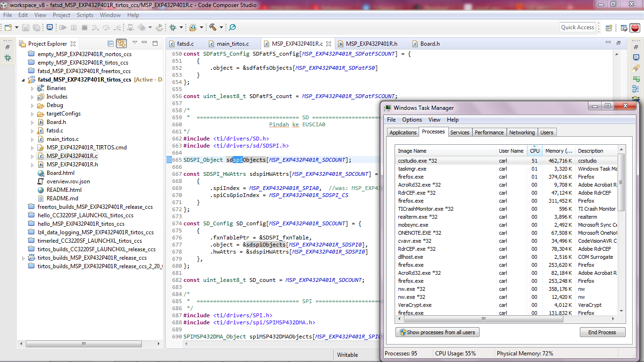Click the Load program icon
This screenshot has width=644, height=362.
coord(193,27)
